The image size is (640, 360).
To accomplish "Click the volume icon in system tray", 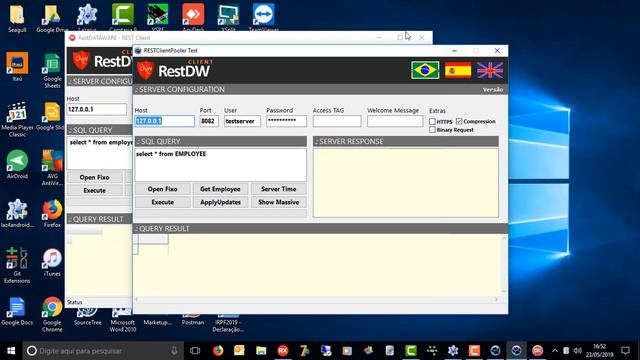I will [x=577, y=351].
